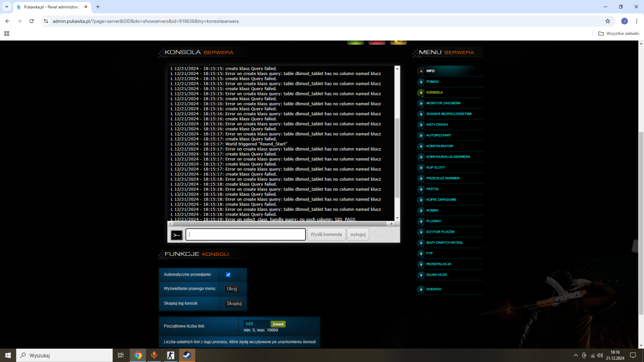Click the browser forward arrow
Viewport: 644px width, 362px height.
pyautogui.click(x=19, y=21)
